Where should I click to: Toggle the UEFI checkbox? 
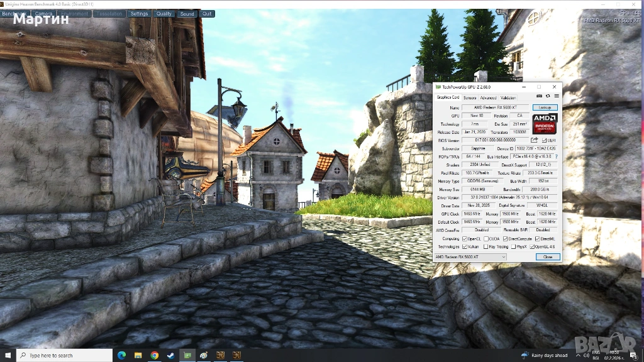pyautogui.click(x=545, y=140)
